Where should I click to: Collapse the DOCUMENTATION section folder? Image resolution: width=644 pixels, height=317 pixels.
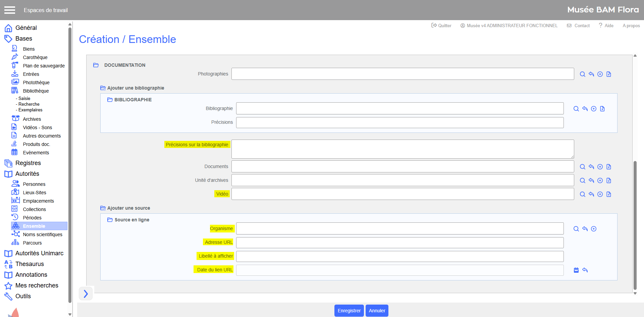click(96, 65)
